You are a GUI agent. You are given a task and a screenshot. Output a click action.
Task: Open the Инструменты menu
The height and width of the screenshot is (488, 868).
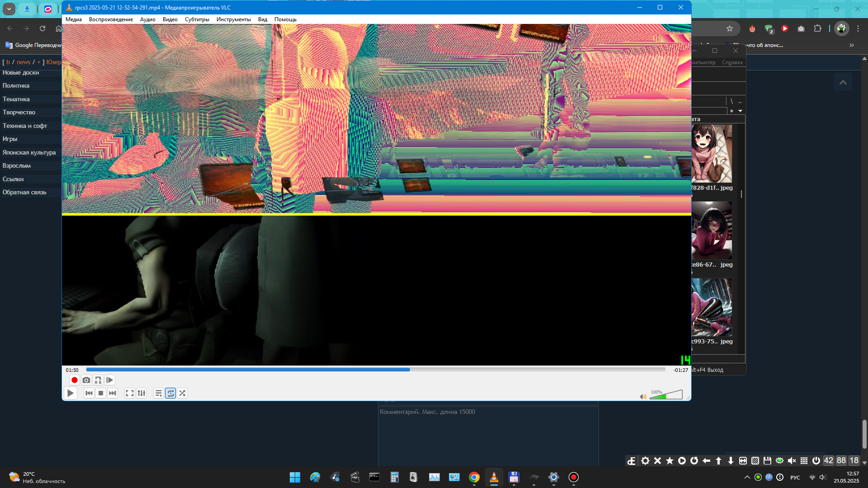click(233, 19)
